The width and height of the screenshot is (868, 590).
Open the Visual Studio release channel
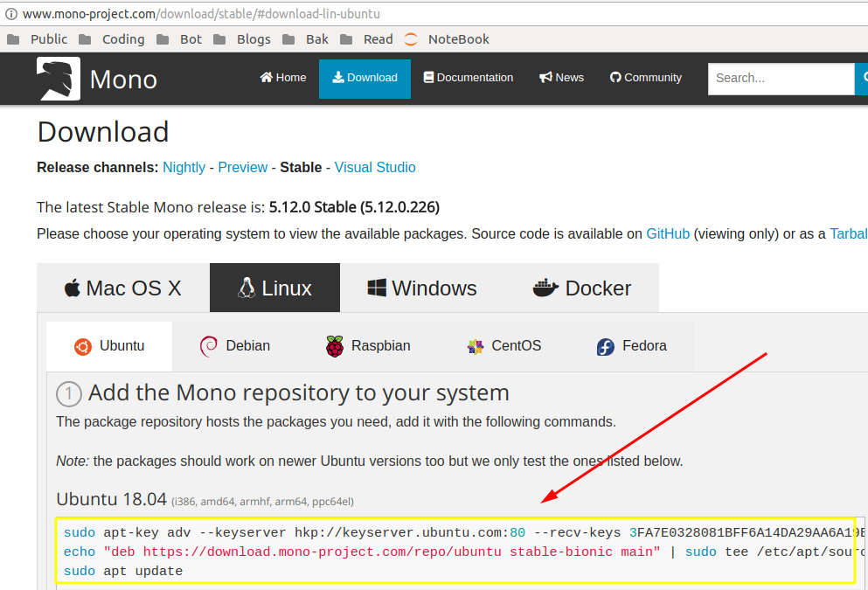pyautogui.click(x=375, y=167)
